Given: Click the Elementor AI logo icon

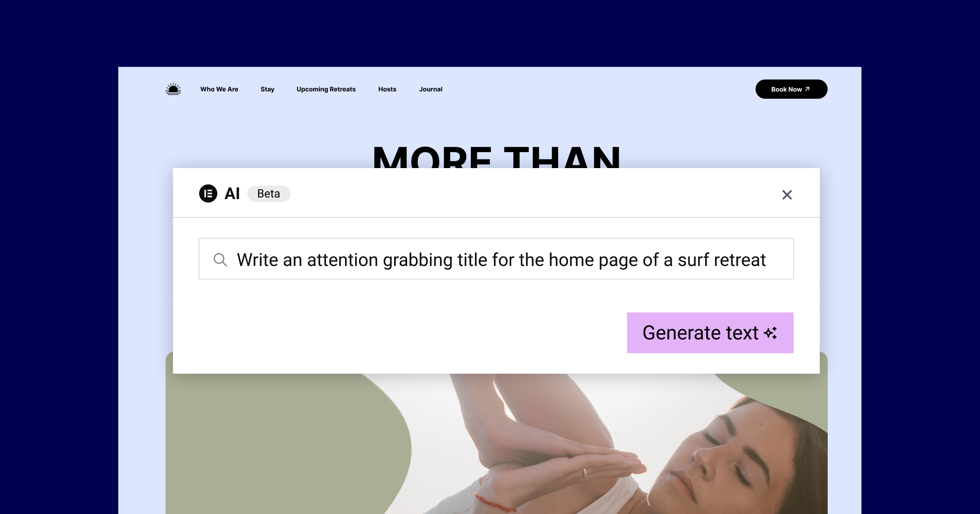Looking at the screenshot, I should pos(207,193).
